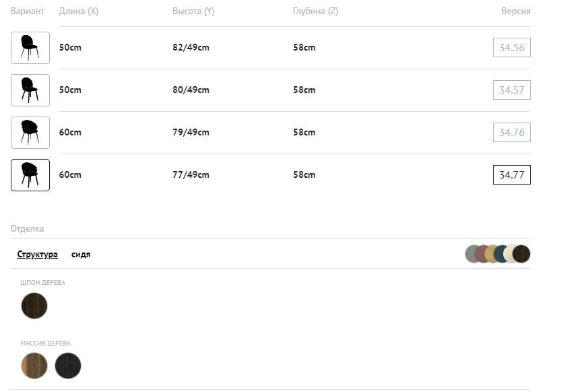Viewport: 586px width, 392px height.
Task: Choose version 34.76
Action: [x=511, y=133]
